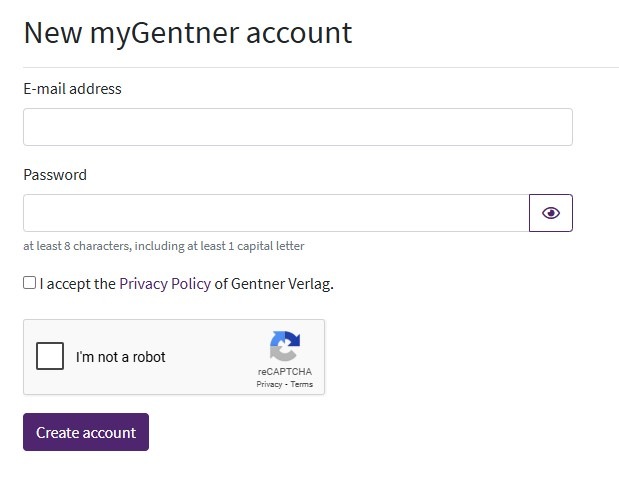Open the Gentner Verlag Privacy Policy link
Screen dimensions: 619x481
pos(165,284)
